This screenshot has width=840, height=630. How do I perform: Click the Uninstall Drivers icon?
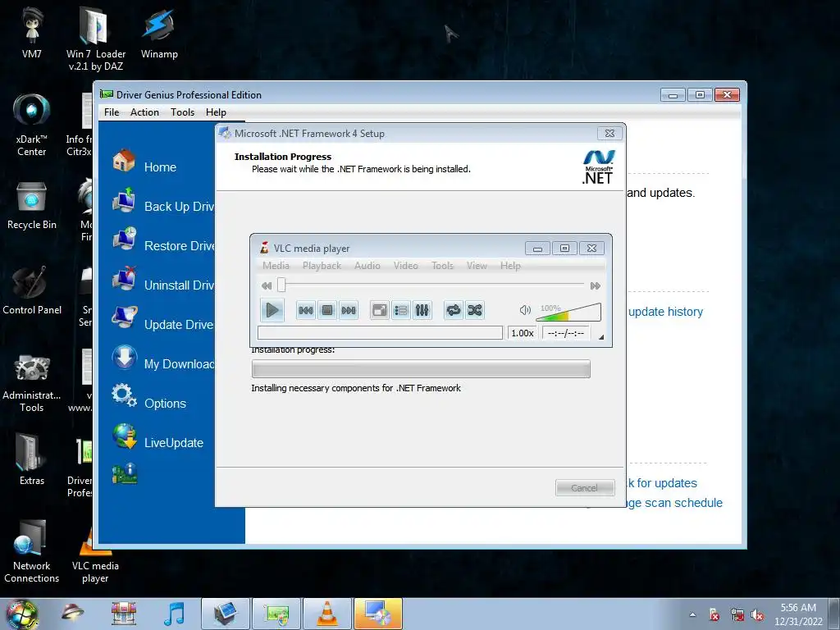tap(125, 279)
